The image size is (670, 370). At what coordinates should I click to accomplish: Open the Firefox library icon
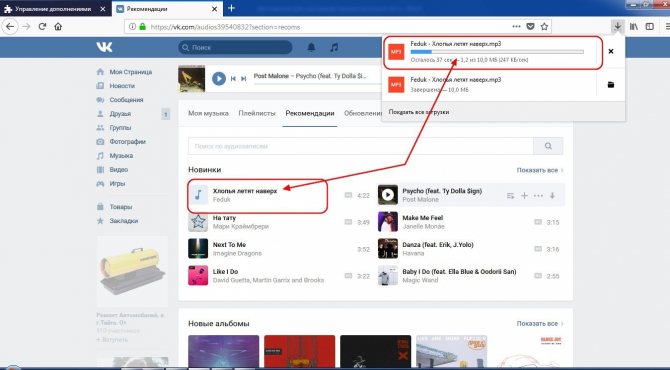[x=634, y=26]
